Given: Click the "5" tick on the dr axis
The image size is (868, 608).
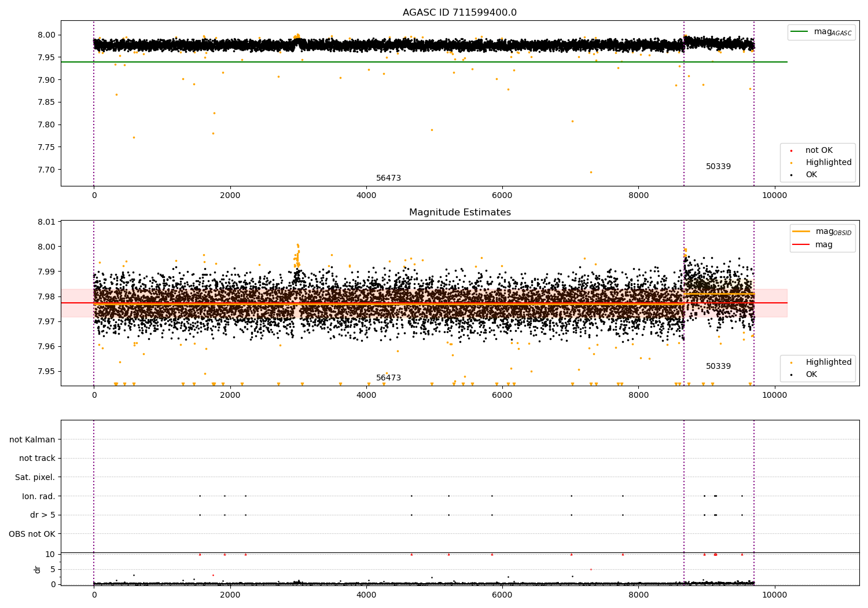Looking at the screenshot, I should 53,570.
